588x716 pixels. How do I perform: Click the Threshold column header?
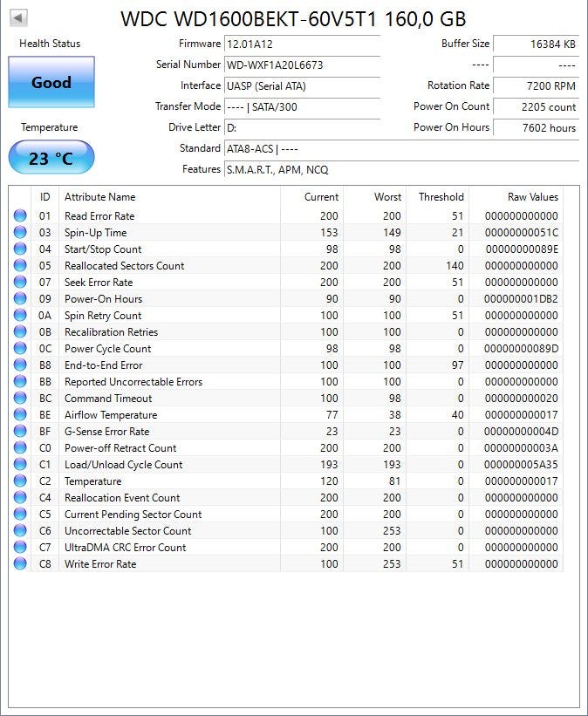[441, 197]
